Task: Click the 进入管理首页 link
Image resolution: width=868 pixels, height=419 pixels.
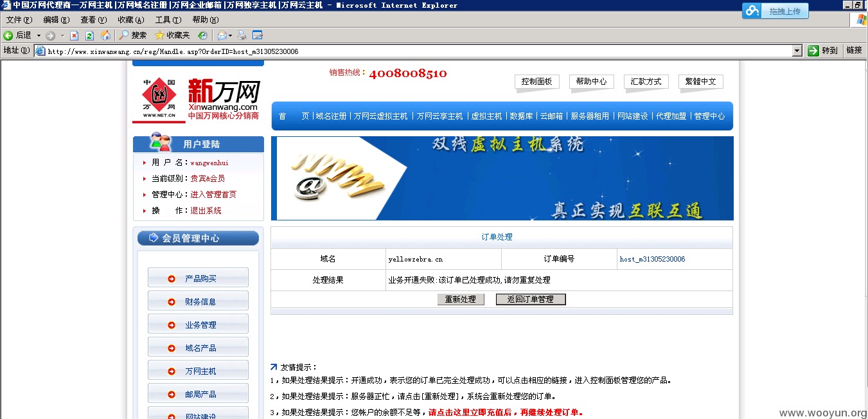Action: pos(213,195)
